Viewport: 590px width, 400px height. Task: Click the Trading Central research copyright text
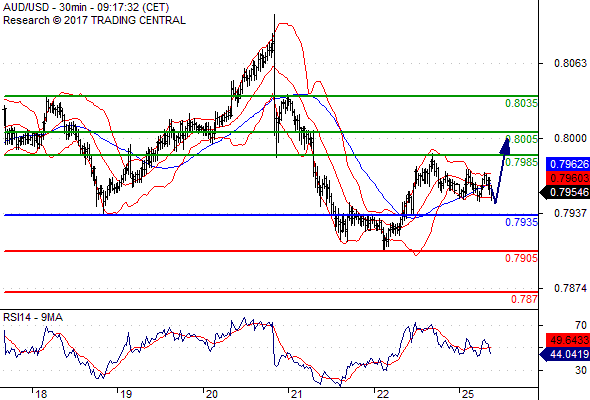pyautogui.click(x=94, y=20)
